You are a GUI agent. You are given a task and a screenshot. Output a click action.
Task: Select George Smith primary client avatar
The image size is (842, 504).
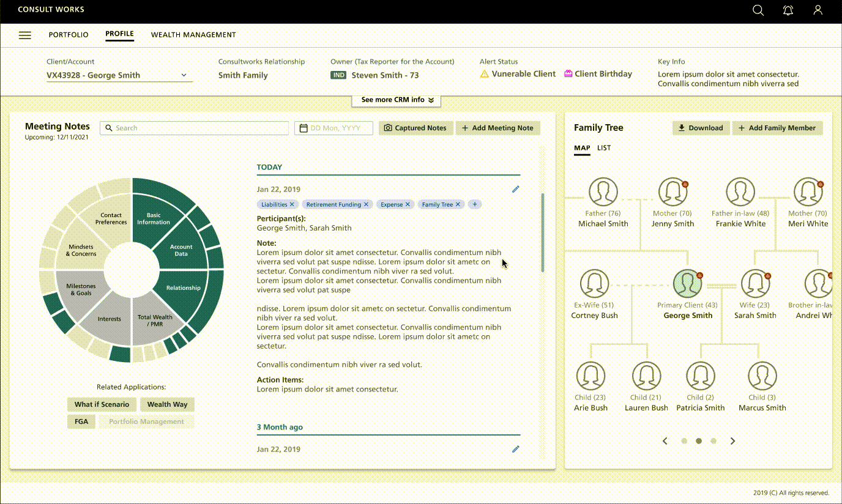point(688,284)
